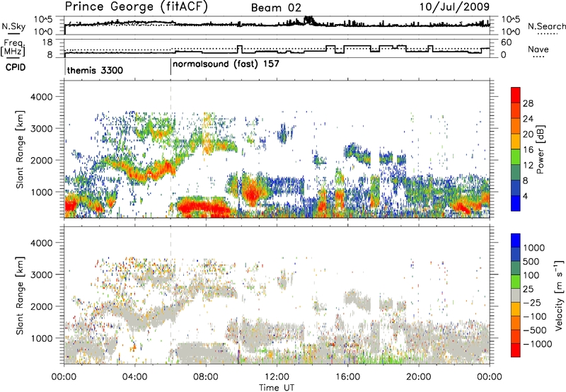This screenshot has width=566, height=392.
Task: Click the "100" tick on the velocity colorbar
Action: (x=531, y=275)
